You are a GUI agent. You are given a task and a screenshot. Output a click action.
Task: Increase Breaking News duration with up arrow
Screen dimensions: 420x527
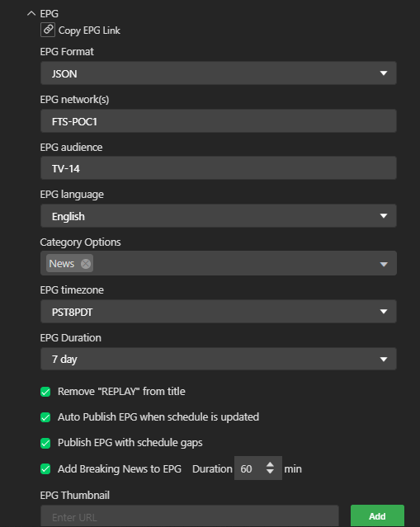[270, 464]
